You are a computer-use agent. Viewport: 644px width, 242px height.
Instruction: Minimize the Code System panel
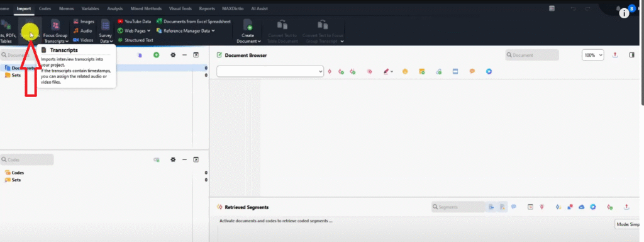tap(184, 159)
